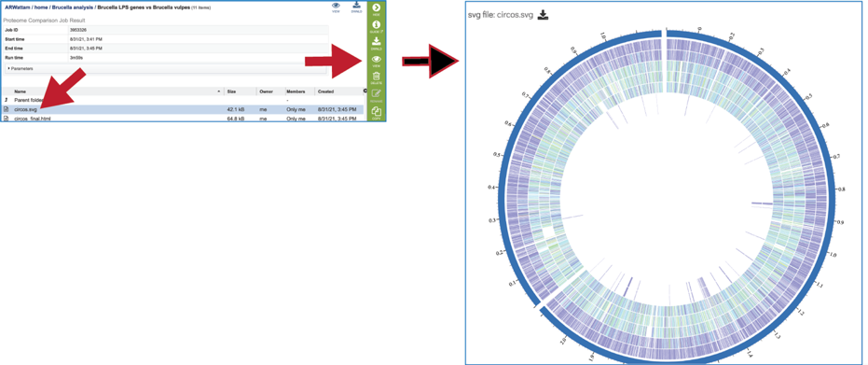This screenshot has width=868, height=365.
Task: Download circos.svg using icon beside svg title
Action: click(543, 16)
